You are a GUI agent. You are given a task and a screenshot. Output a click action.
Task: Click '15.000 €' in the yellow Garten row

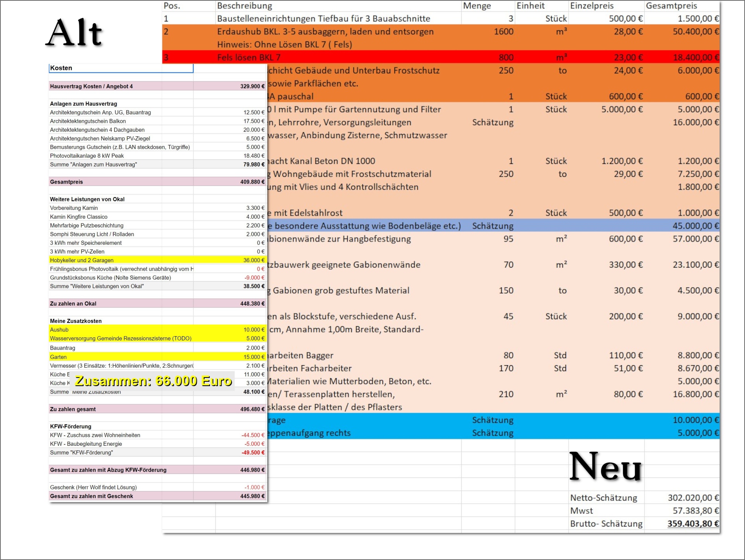point(254,357)
